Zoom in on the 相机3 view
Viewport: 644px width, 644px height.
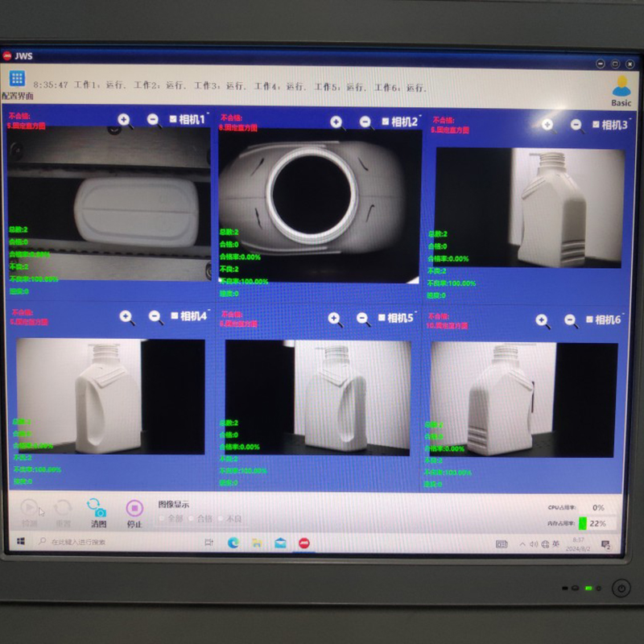pos(547,125)
